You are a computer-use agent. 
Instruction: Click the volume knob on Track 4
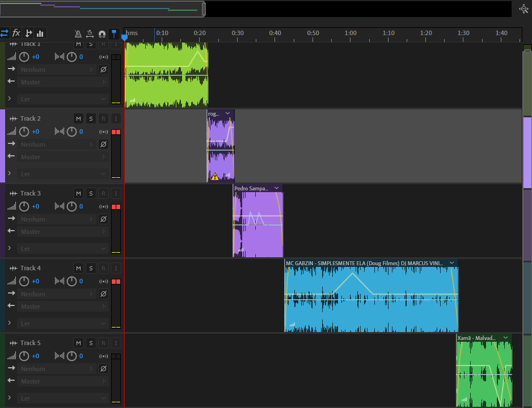pyautogui.click(x=24, y=281)
